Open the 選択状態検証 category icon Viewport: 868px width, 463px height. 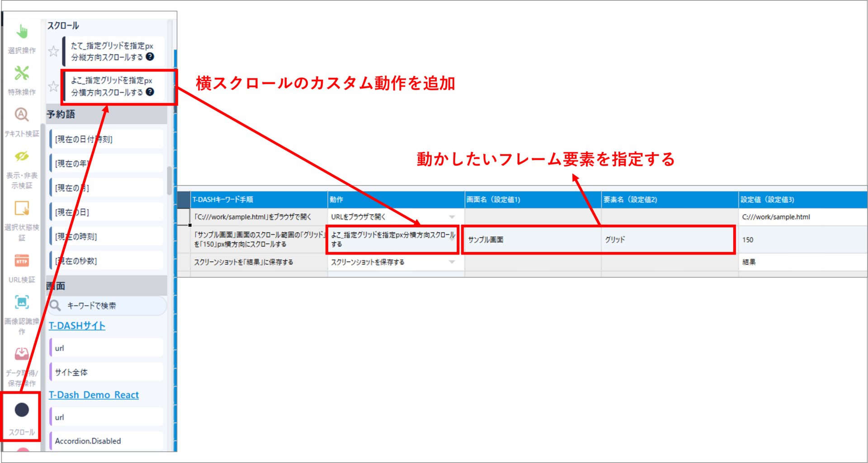click(22, 208)
